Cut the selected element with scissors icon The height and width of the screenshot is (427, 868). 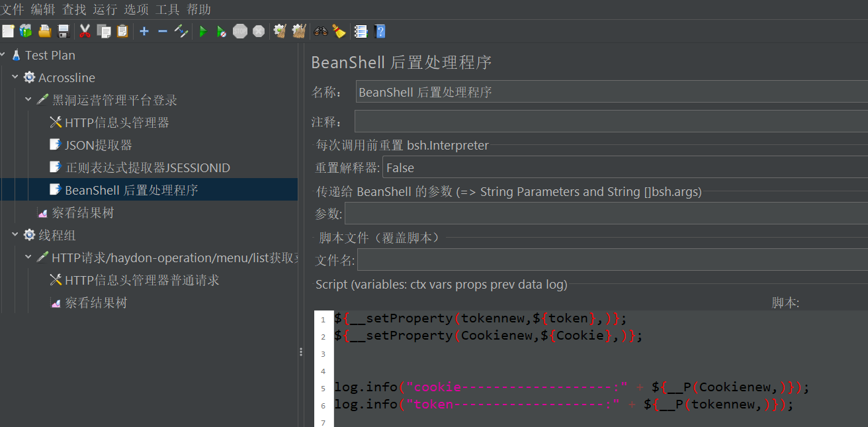pyautogui.click(x=85, y=31)
